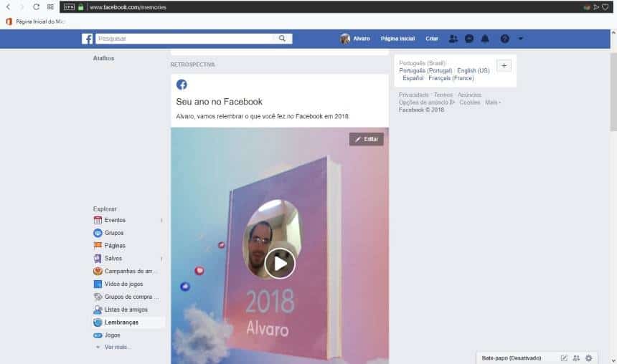Click the Páginas flag icon
This screenshot has height=364, width=617.
point(98,245)
